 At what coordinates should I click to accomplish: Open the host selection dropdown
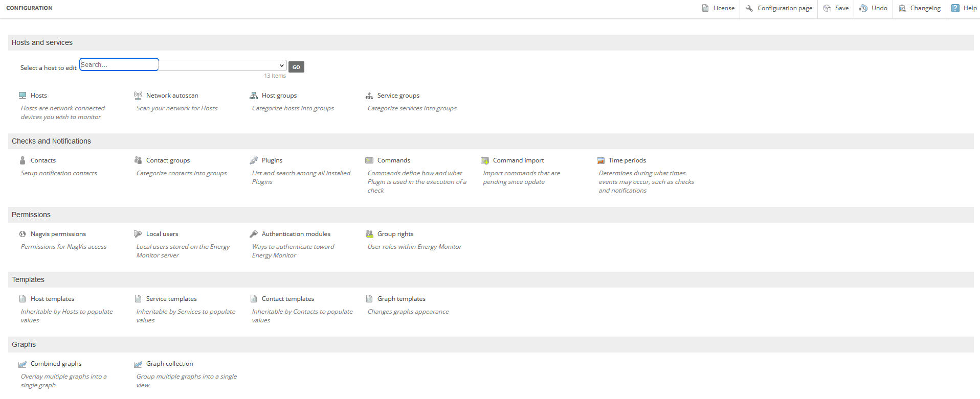point(222,65)
